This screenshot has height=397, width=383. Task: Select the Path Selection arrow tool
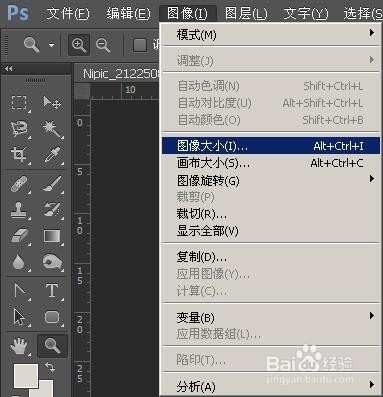point(19,317)
